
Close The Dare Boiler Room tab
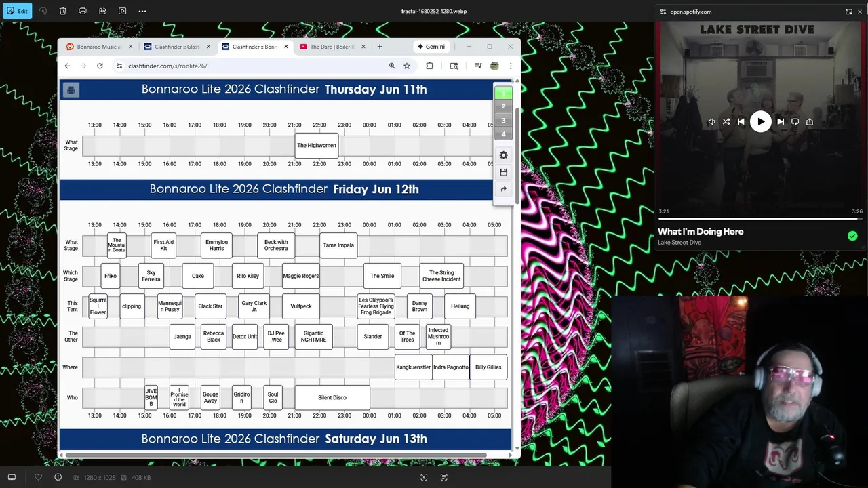[x=363, y=47]
